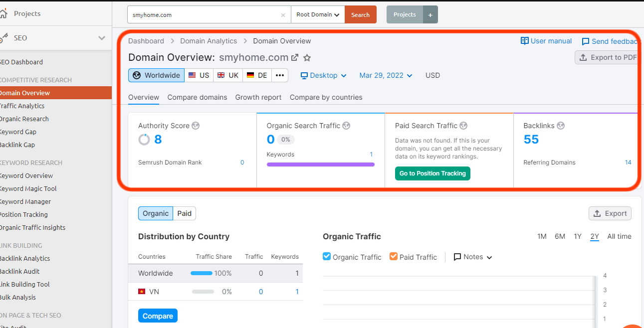Open Keyword Magic Tool in the sidebar

coord(28,188)
